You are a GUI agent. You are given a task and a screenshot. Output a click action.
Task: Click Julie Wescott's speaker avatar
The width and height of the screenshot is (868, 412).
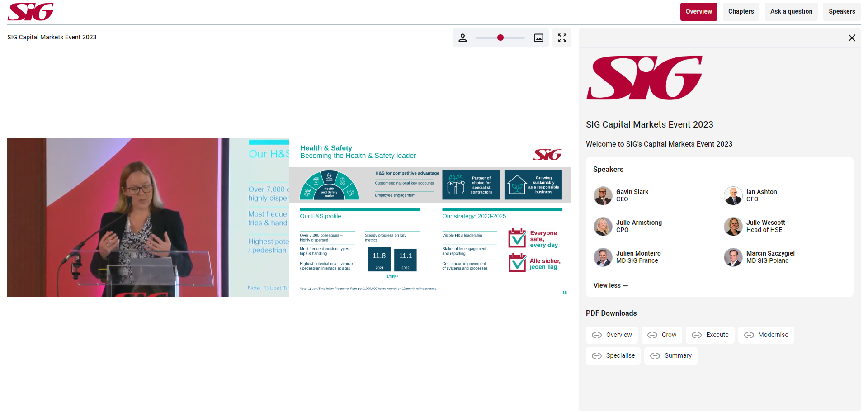coord(733,227)
